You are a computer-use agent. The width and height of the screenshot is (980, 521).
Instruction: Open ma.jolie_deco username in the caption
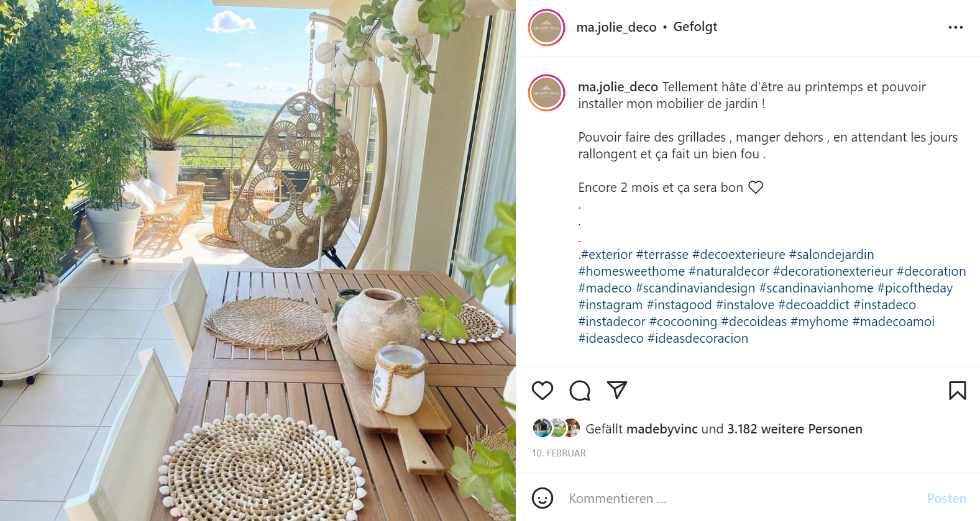pos(618,87)
